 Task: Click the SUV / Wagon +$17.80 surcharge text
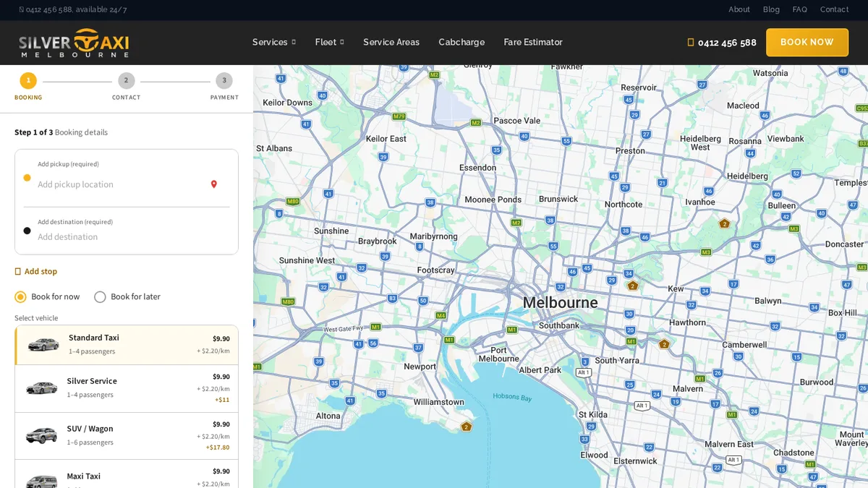click(x=218, y=448)
